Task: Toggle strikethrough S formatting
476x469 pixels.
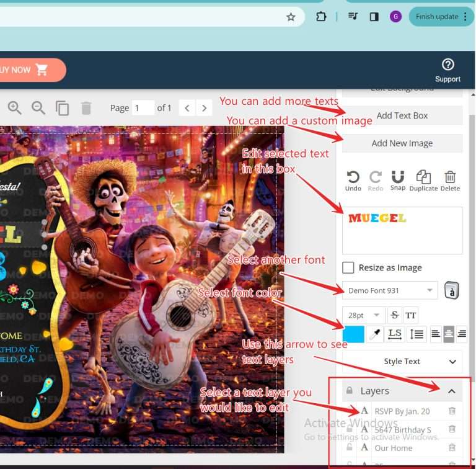Action: (395, 315)
